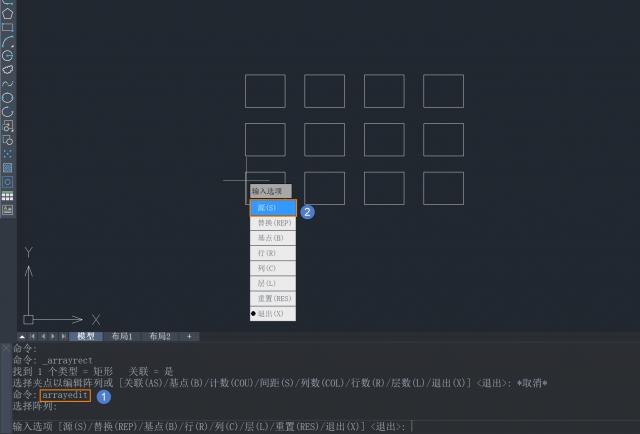
Task: Select the Circle draw tool
Action: click(x=7, y=56)
